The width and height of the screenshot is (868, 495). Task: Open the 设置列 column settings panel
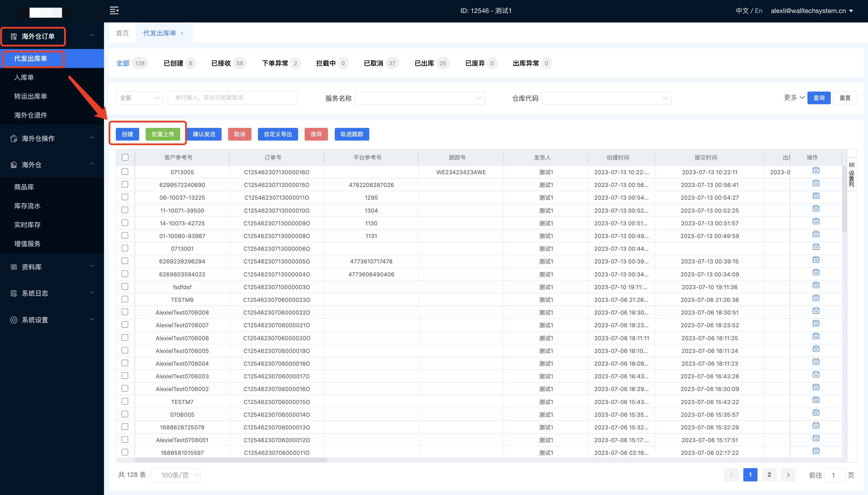pos(851,175)
